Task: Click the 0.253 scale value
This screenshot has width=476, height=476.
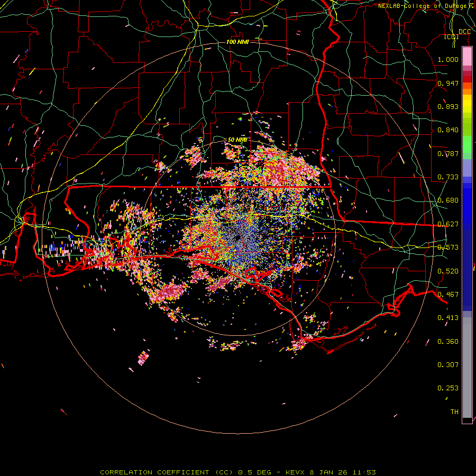Action: coord(448,388)
